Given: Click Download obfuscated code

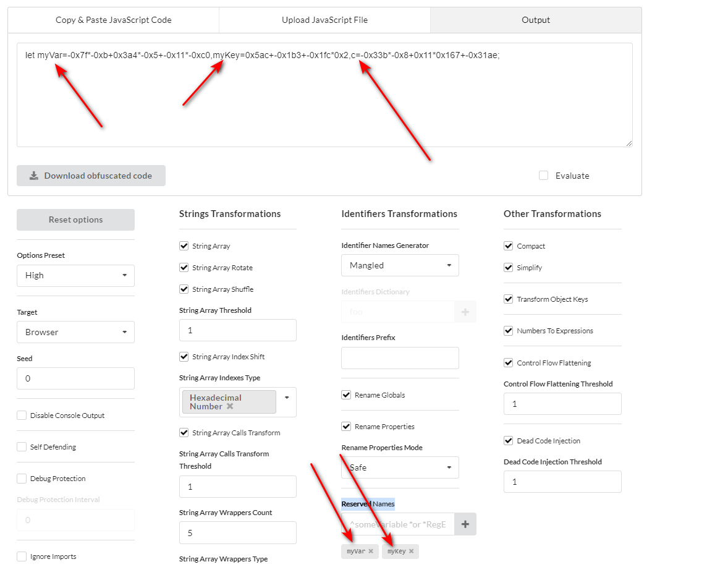Looking at the screenshot, I should pos(91,176).
